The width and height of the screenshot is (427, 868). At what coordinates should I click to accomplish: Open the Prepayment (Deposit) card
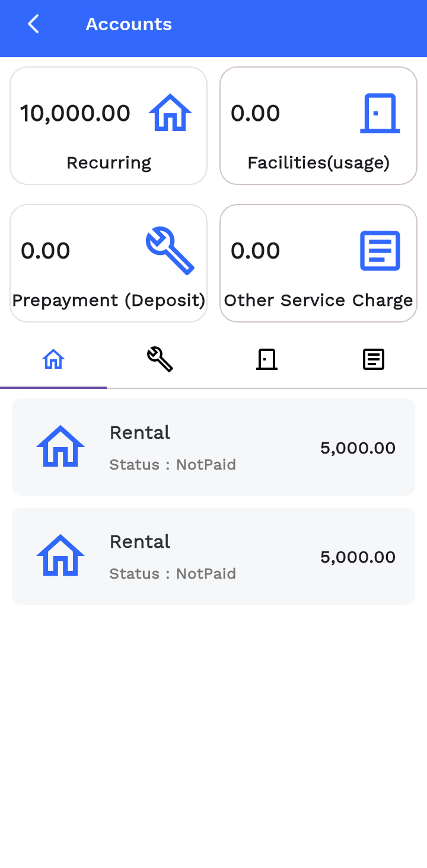[x=109, y=263]
